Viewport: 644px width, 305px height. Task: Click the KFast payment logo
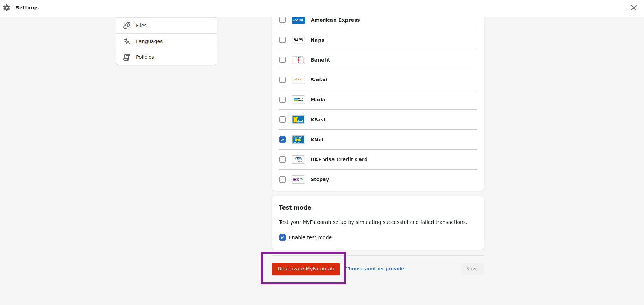pyautogui.click(x=298, y=120)
